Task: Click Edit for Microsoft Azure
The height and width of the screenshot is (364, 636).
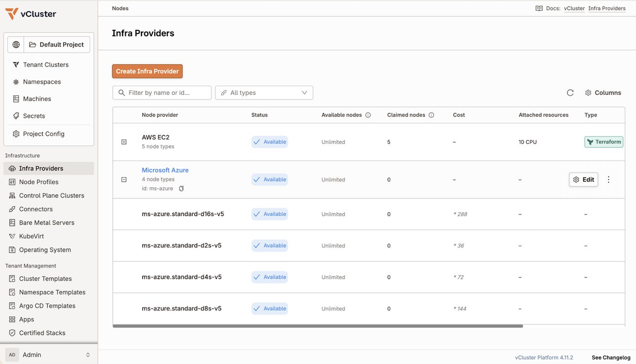Action: (x=583, y=179)
